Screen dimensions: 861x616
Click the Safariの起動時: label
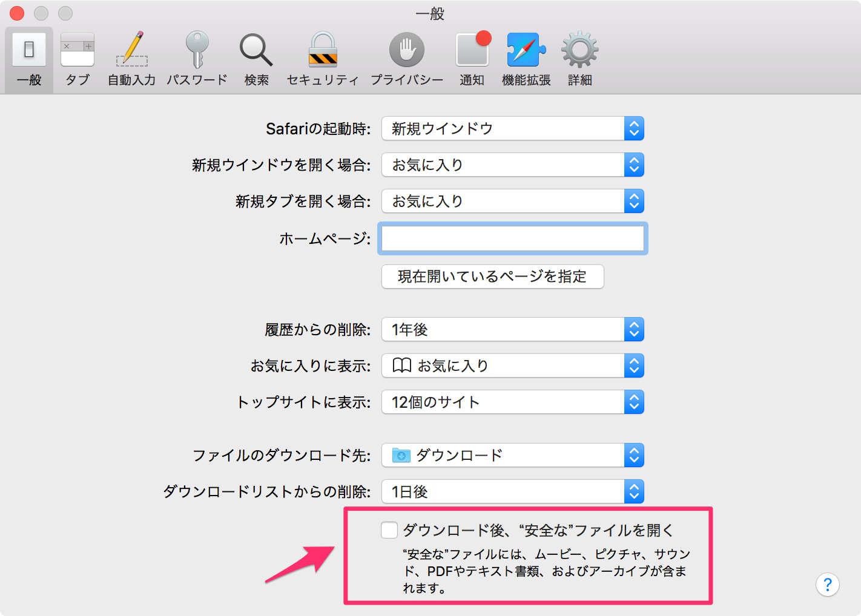pos(318,128)
